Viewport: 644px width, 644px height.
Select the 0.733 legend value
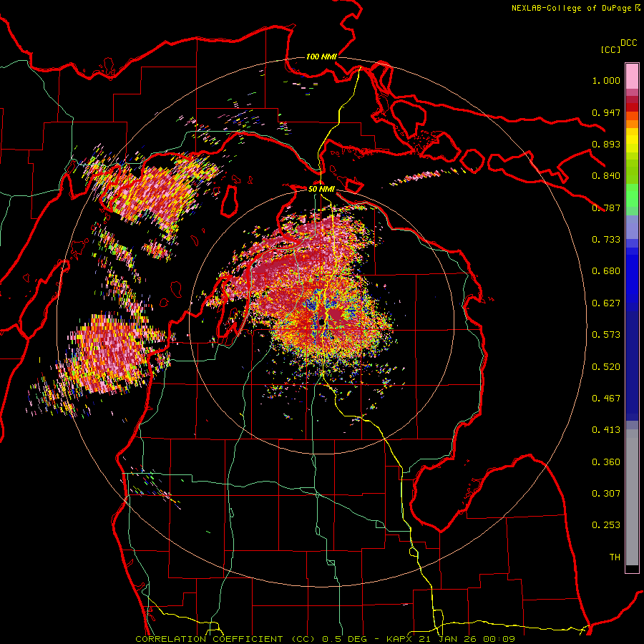click(606, 240)
